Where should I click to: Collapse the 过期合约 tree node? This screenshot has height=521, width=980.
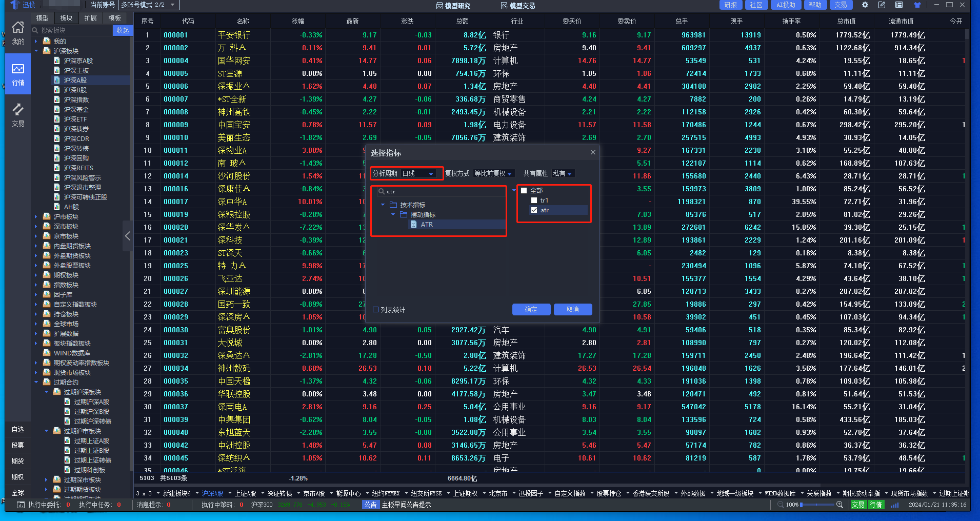tap(36, 382)
